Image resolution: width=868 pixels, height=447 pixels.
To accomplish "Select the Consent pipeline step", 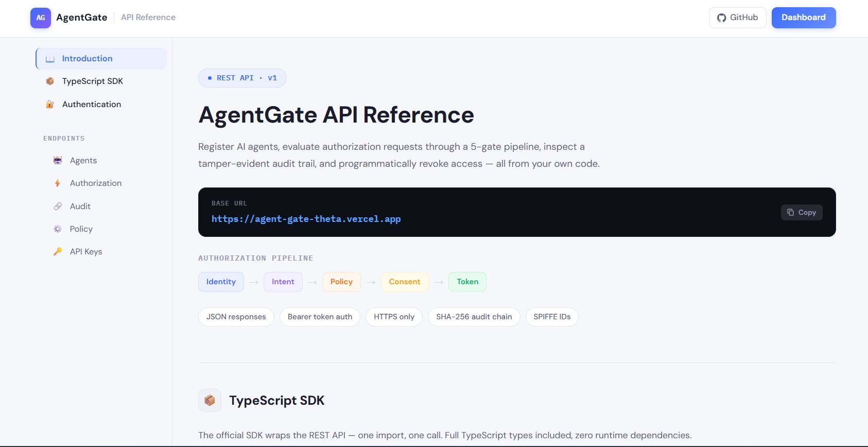I will [x=405, y=282].
